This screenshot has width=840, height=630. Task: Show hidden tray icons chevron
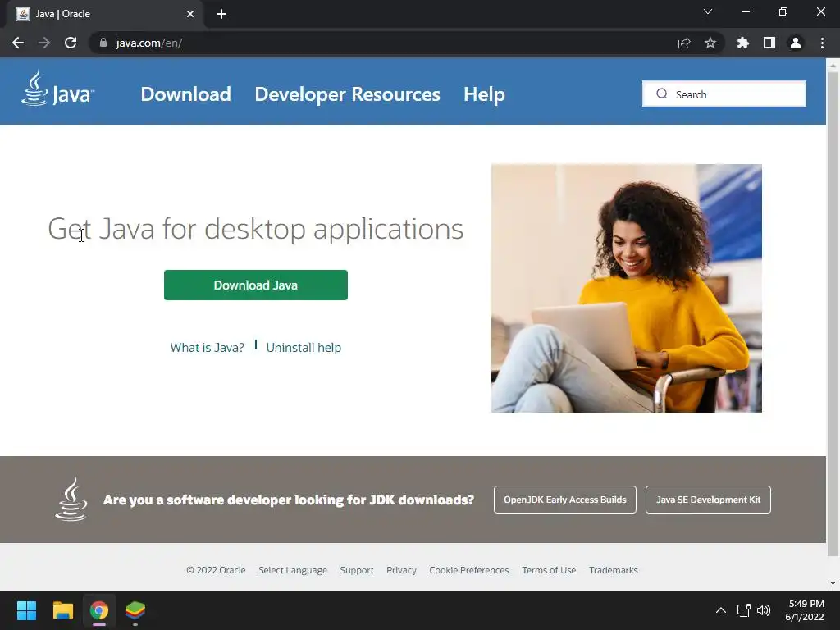point(721,610)
